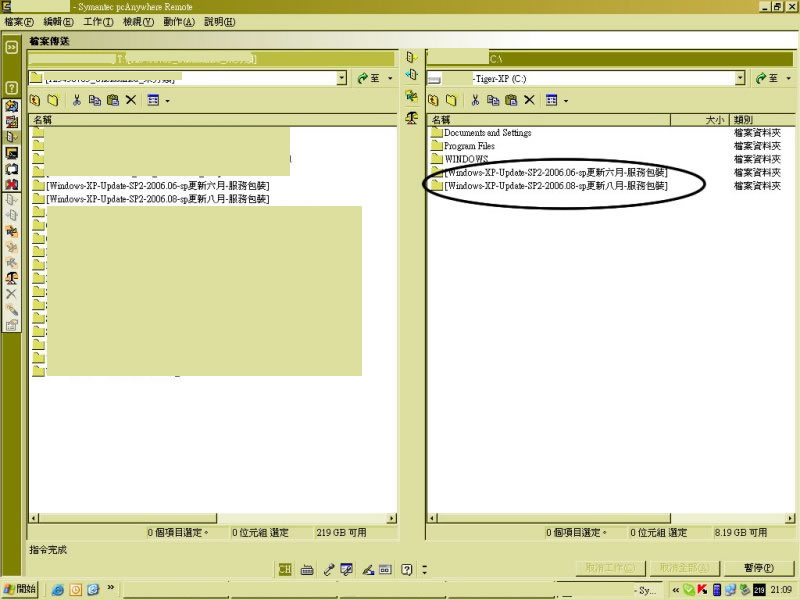Click the right pane delete X icon
The image size is (800, 600).
pyautogui.click(x=530, y=100)
